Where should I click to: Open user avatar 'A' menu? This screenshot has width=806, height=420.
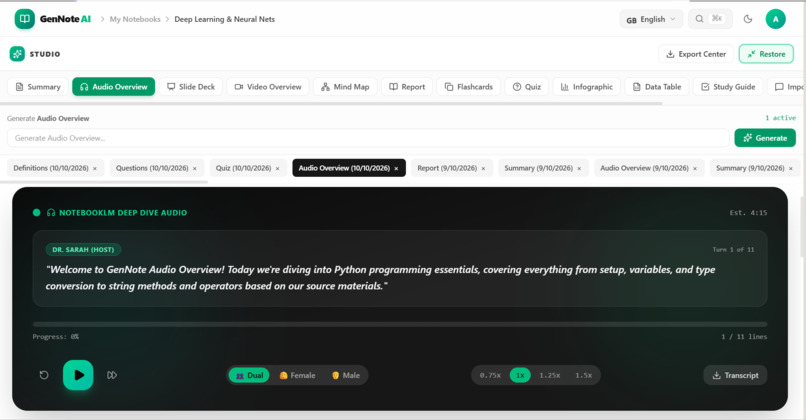pyautogui.click(x=775, y=19)
